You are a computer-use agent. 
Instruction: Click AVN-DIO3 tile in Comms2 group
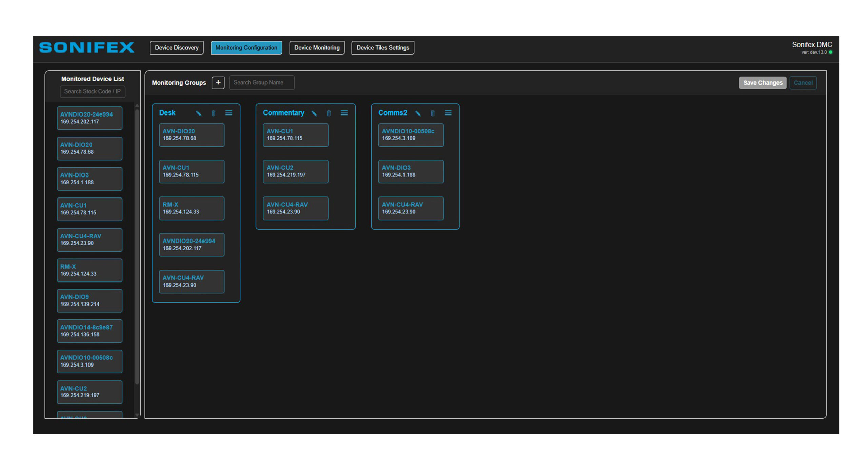(411, 171)
